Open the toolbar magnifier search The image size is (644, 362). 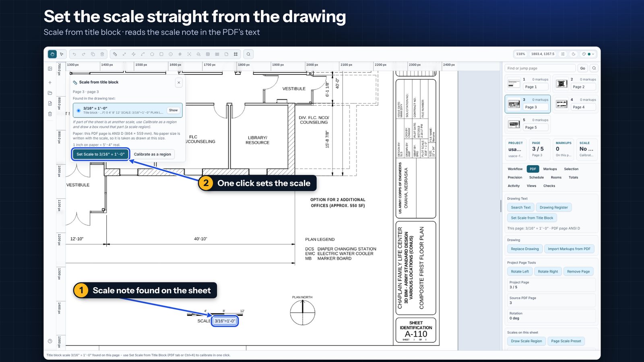pyautogui.click(x=248, y=54)
